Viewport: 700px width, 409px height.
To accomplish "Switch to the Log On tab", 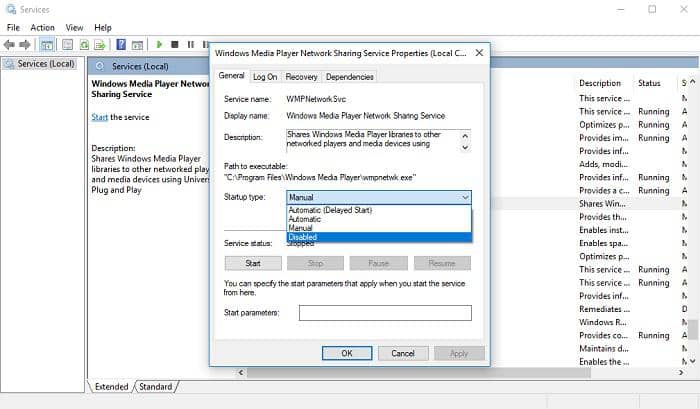I will coord(265,77).
